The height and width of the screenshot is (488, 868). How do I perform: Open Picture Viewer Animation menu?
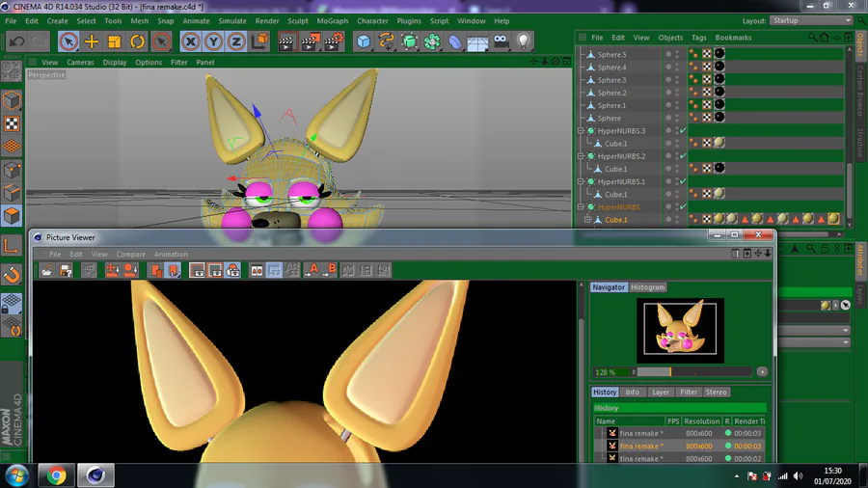pyautogui.click(x=171, y=255)
